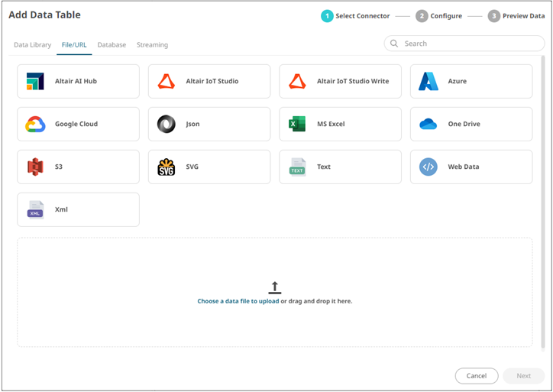Click into the Search input field
The height and width of the screenshot is (392, 553).
464,44
